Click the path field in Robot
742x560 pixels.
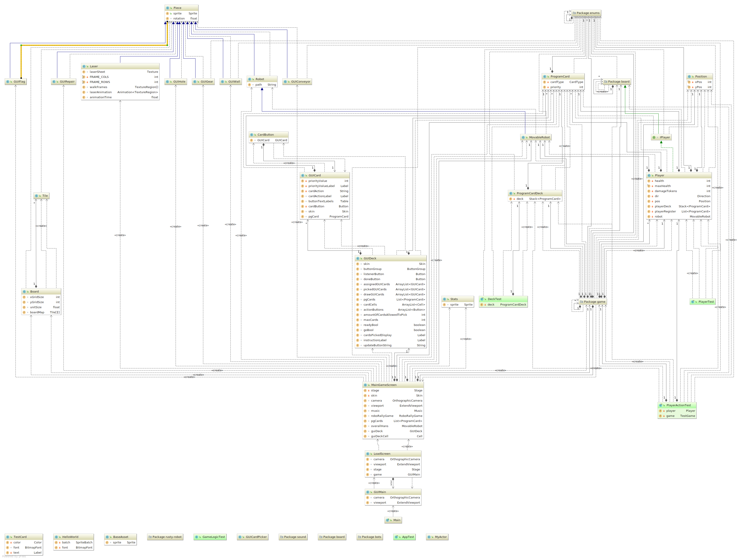pyautogui.click(x=262, y=85)
